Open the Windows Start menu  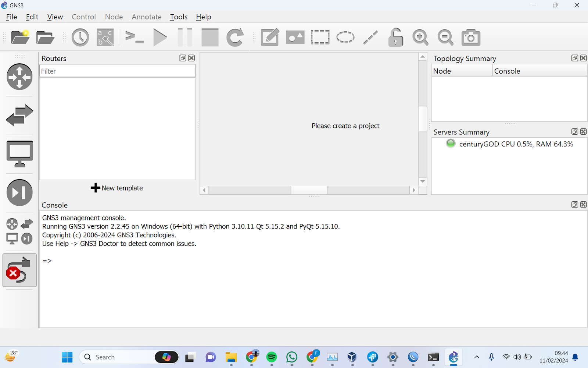point(67,357)
